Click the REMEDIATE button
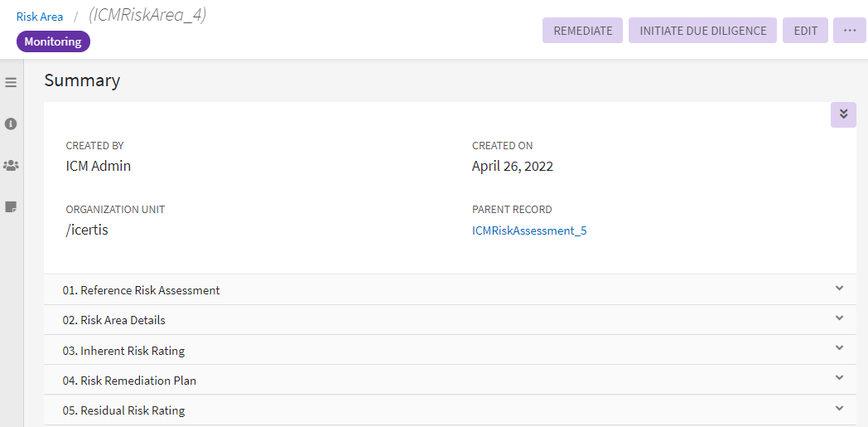 582,31
